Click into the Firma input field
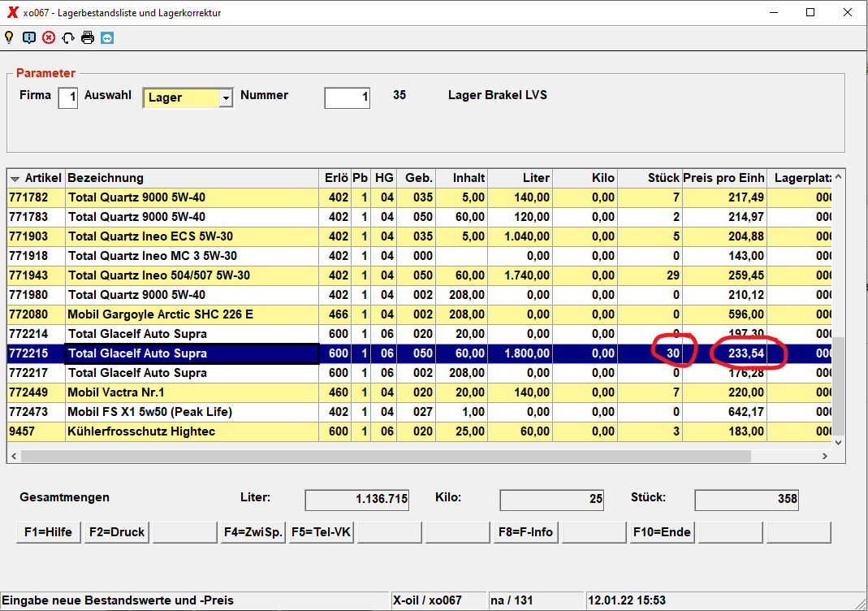Screen dimensions: 868x611 67,97
